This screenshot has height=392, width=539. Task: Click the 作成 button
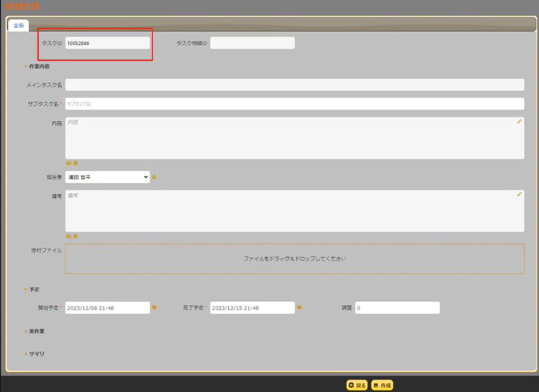pyautogui.click(x=382, y=385)
